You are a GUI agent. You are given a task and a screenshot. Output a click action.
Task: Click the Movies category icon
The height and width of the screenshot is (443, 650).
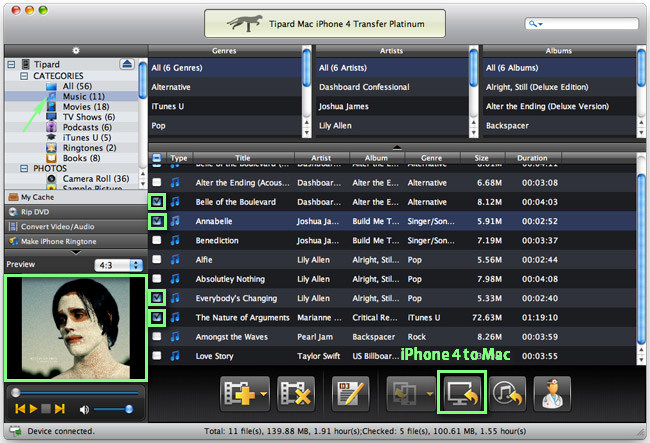coord(51,107)
